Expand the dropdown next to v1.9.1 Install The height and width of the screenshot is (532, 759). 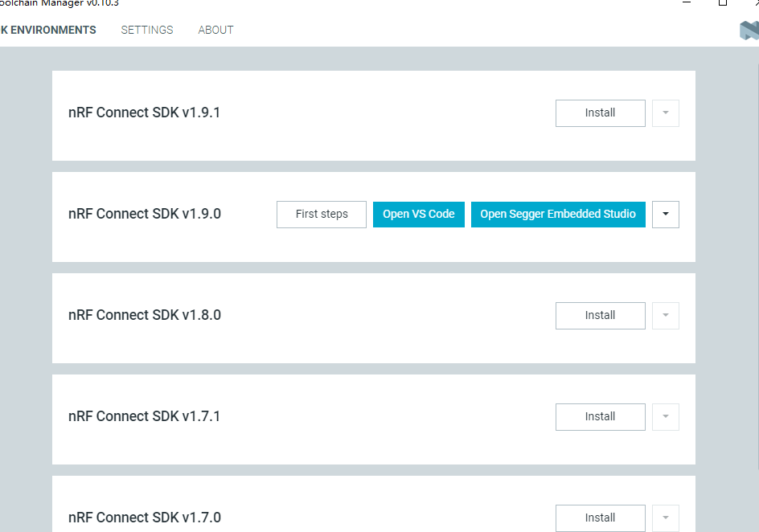pyautogui.click(x=665, y=113)
